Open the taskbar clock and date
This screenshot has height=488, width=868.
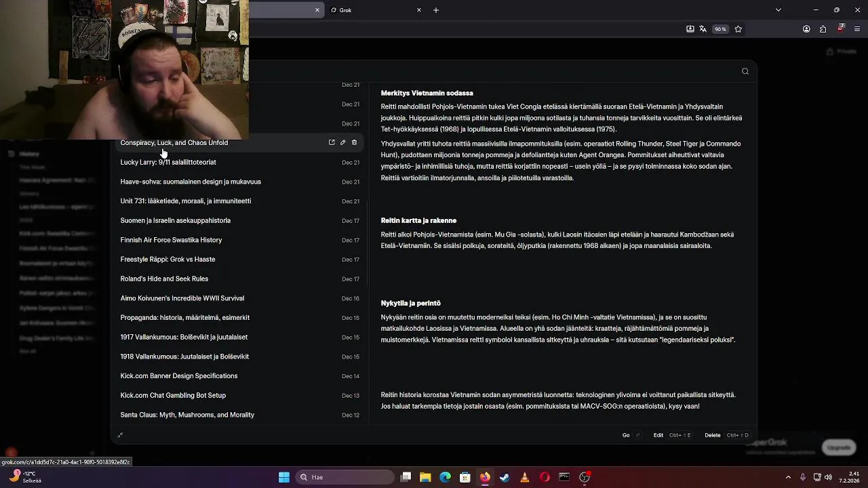coord(850,477)
